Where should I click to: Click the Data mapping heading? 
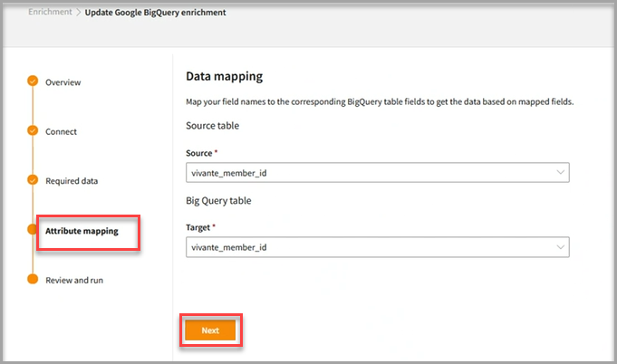[224, 78]
